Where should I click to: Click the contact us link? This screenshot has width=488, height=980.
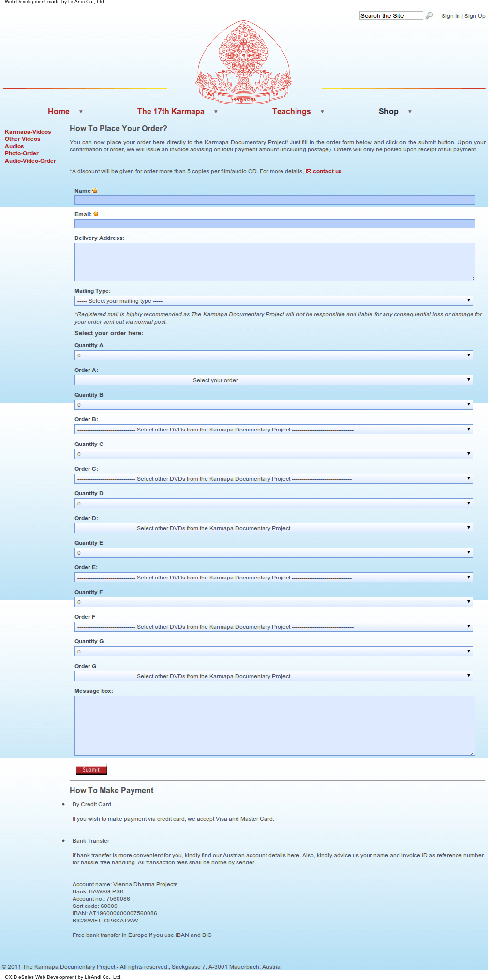click(x=327, y=171)
